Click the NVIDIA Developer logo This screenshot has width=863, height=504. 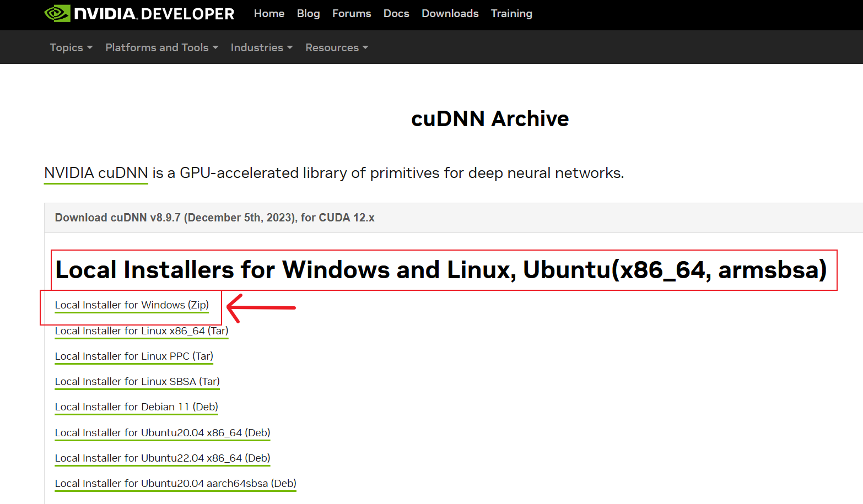click(139, 14)
